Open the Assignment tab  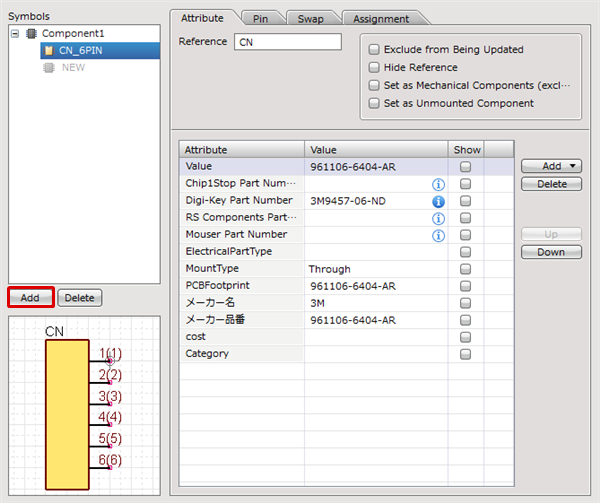coord(381,18)
